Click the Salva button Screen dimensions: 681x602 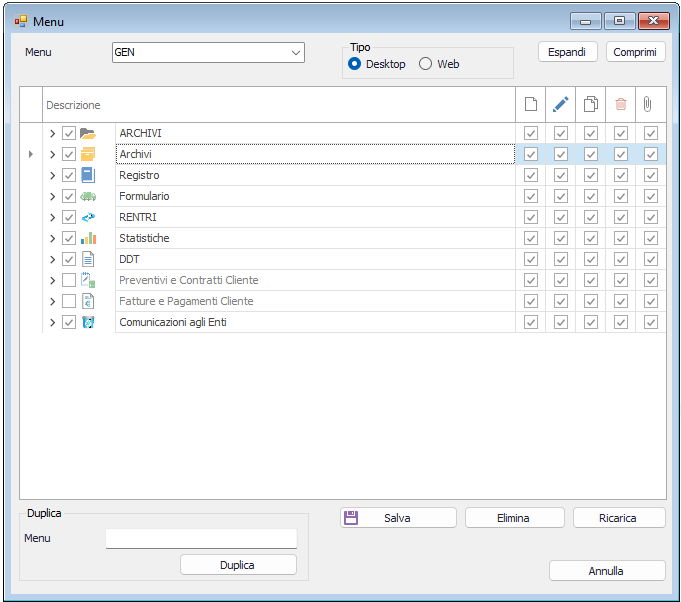(x=398, y=518)
